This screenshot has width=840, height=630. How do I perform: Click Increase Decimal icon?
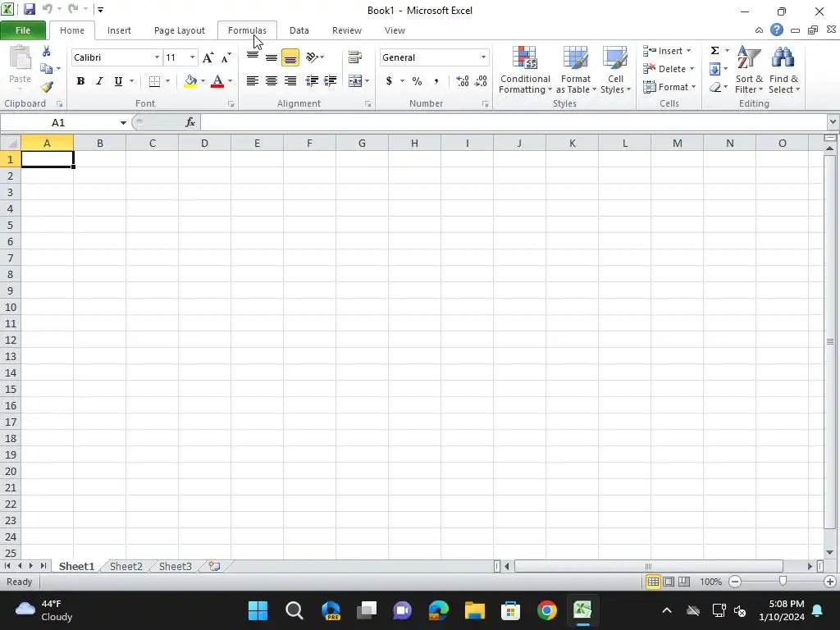(x=463, y=81)
